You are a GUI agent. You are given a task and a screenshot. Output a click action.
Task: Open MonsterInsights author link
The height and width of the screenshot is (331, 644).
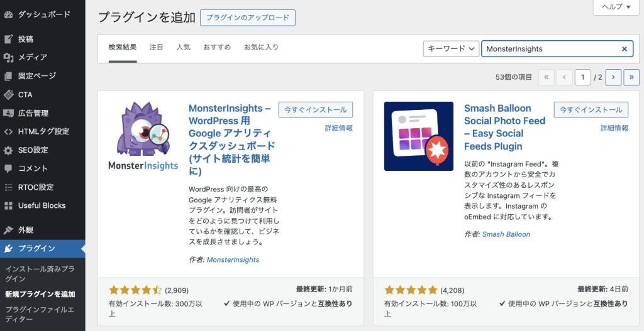coord(233,259)
